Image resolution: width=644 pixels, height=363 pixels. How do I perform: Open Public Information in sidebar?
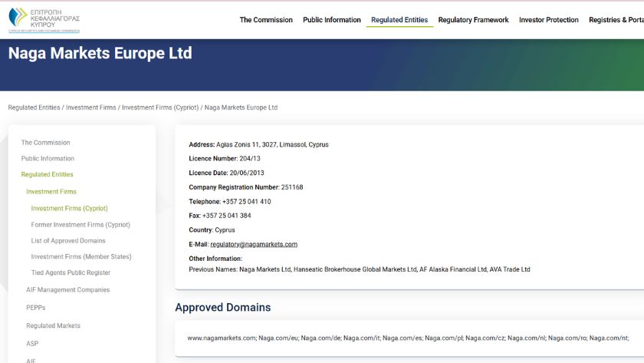coord(48,159)
